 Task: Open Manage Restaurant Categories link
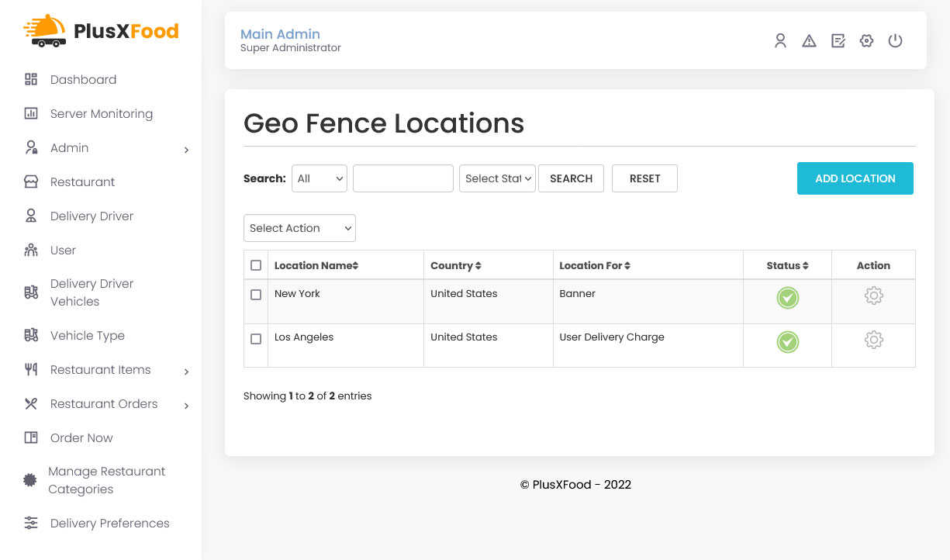[x=107, y=480]
